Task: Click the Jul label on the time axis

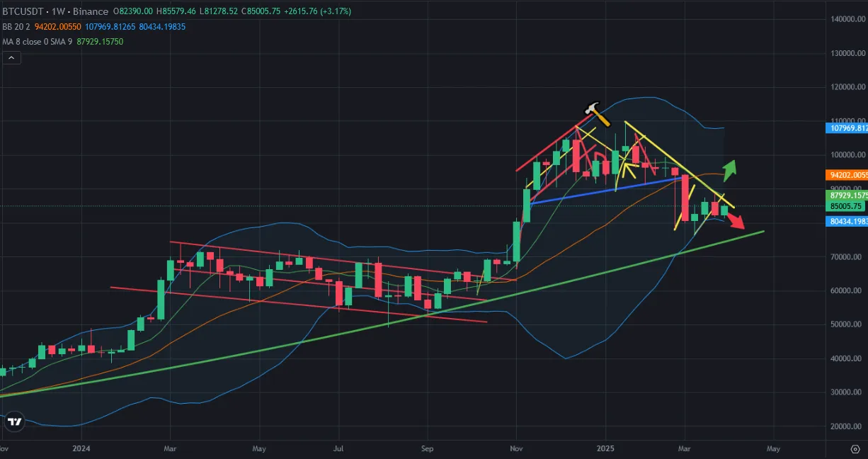Action: [x=338, y=449]
